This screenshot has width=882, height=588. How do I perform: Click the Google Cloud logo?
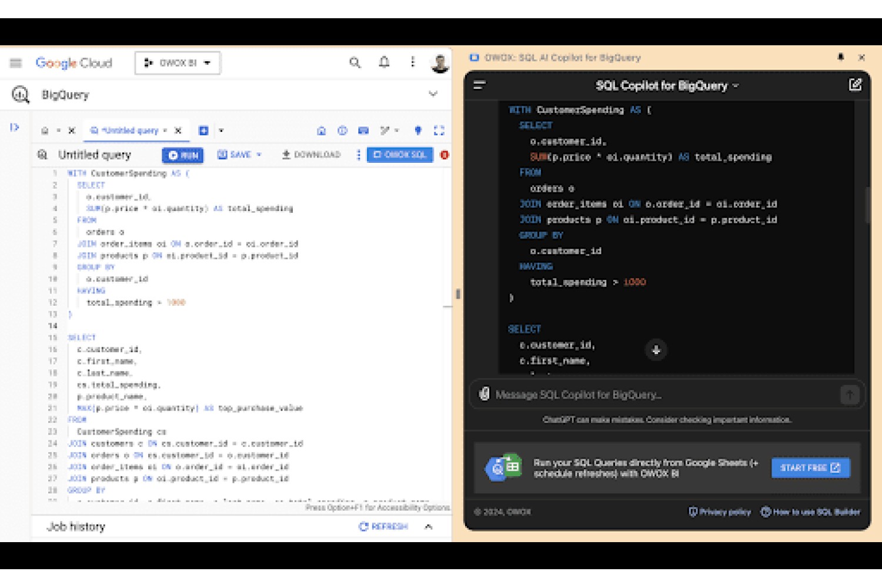tap(73, 63)
